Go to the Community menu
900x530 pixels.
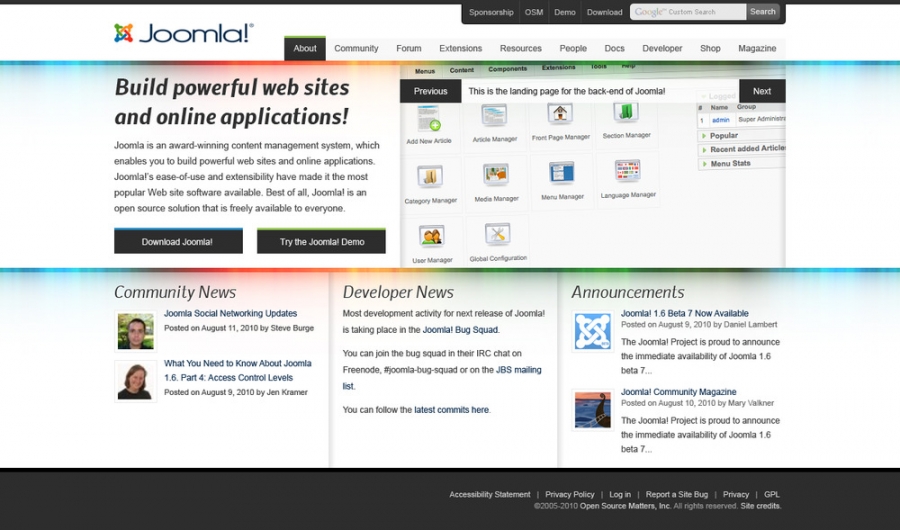coord(356,49)
